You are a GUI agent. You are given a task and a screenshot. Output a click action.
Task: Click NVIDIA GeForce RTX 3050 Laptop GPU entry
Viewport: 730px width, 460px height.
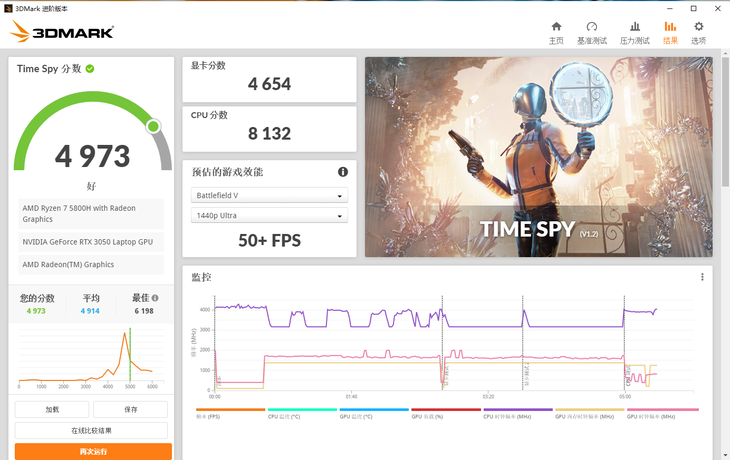(91, 242)
